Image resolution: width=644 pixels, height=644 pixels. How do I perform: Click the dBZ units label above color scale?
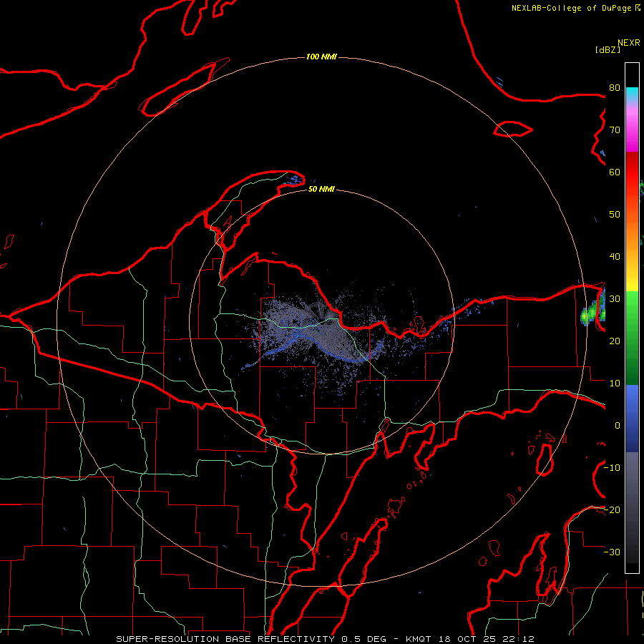(x=608, y=49)
